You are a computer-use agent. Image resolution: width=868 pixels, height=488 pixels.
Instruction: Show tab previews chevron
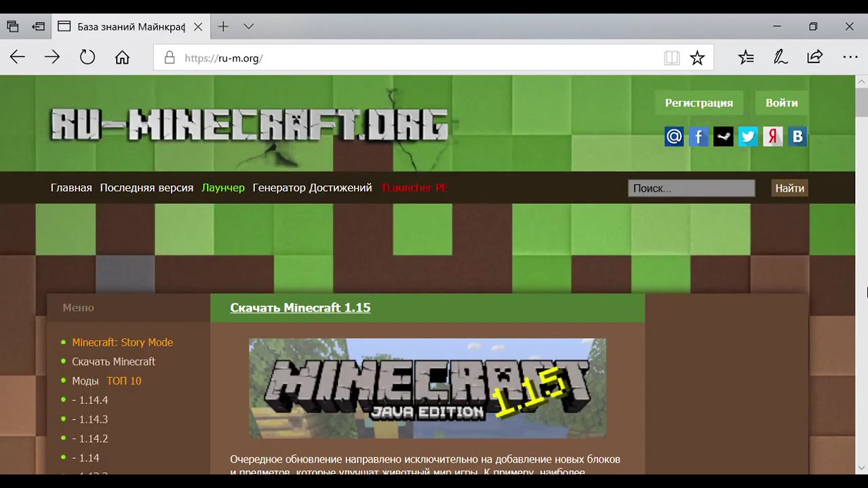point(249,26)
